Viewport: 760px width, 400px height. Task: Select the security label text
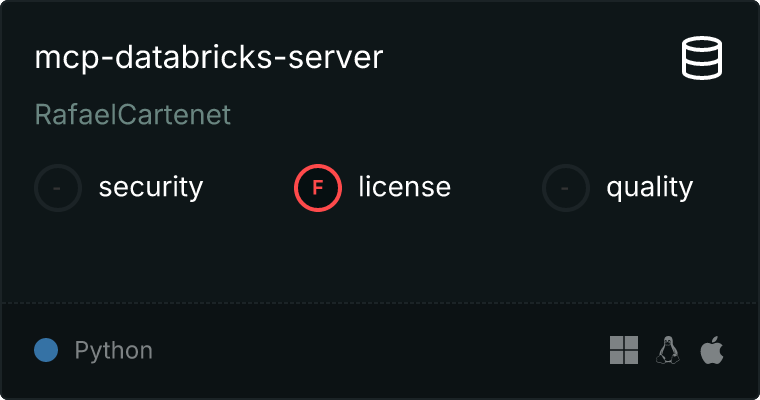click(x=151, y=188)
